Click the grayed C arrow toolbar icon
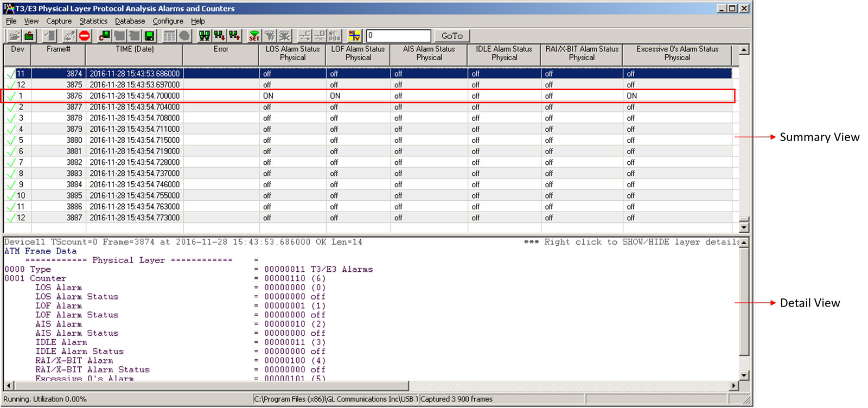 [304, 36]
